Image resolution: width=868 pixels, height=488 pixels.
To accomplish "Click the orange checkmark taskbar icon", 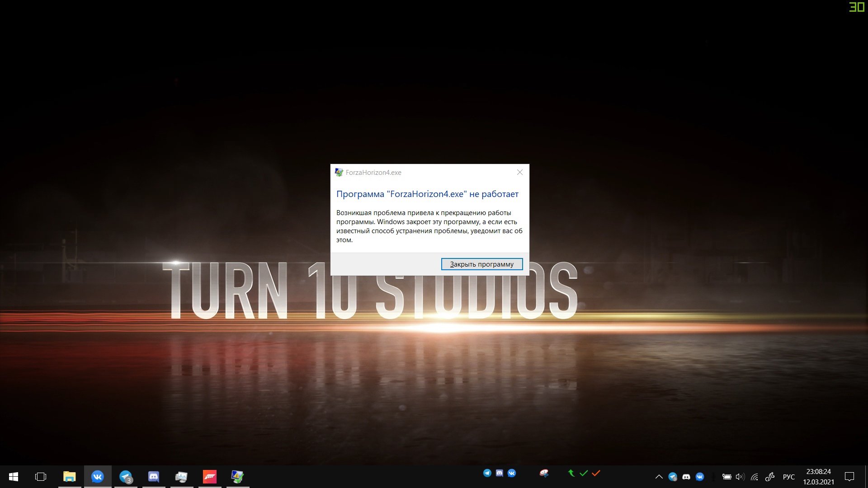I will tap(596, 473).
